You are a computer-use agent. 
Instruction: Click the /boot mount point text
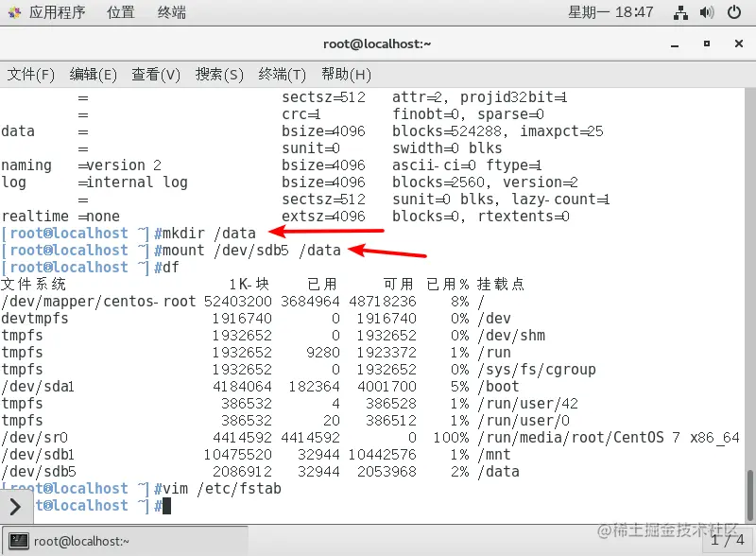tap(499, 387)
